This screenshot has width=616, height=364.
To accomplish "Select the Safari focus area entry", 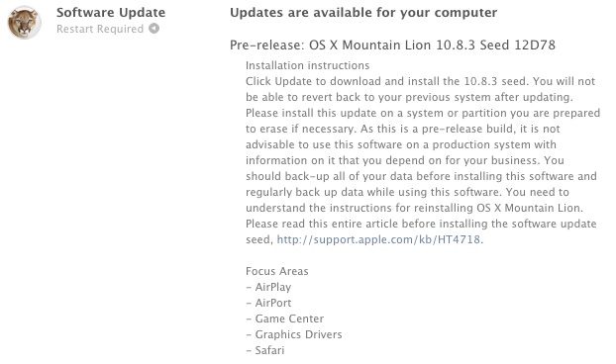I will [x=265, y=350].
